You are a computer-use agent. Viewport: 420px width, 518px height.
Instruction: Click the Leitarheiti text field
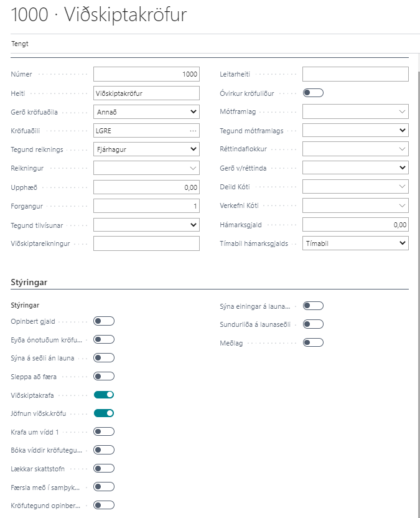(355, 75)
